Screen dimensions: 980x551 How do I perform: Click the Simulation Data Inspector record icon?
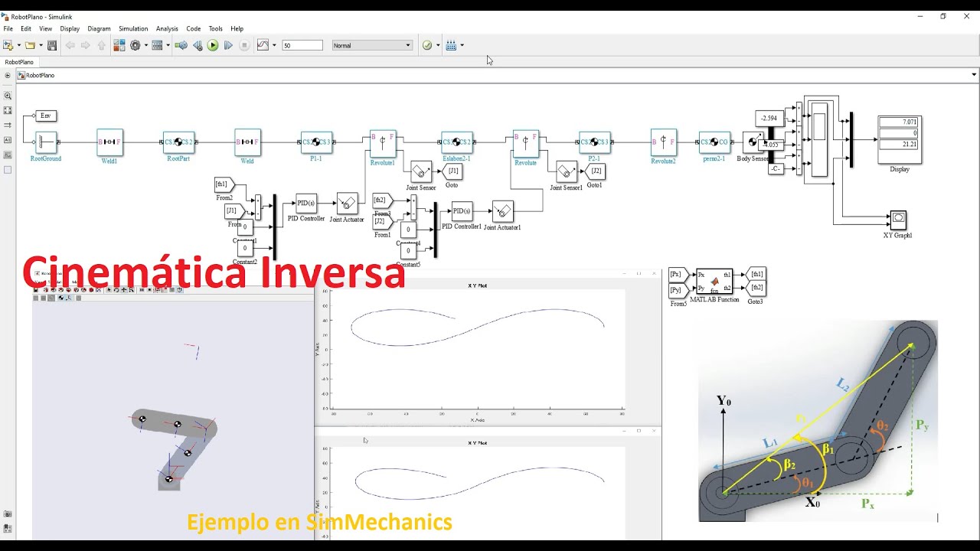tap(263, 45)
